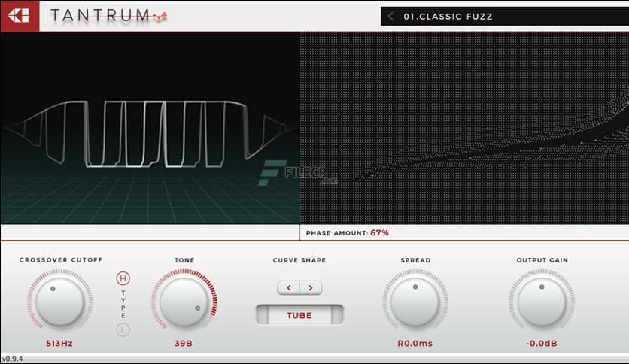Viewport: 629px width, 364px height.
Task: Switch to previous curve shape
Action: pyautogui.click(x=288, y=287)
